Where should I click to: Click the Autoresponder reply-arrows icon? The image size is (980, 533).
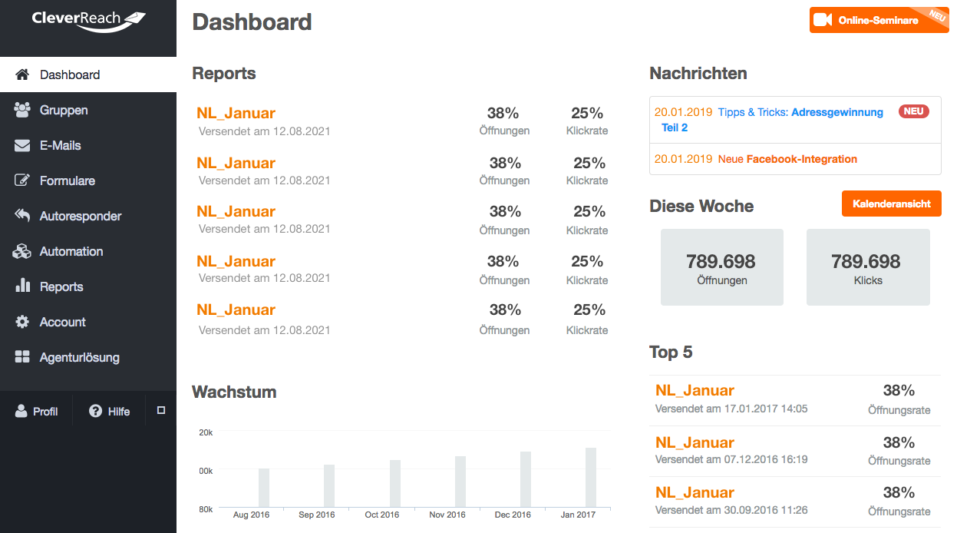22,216
